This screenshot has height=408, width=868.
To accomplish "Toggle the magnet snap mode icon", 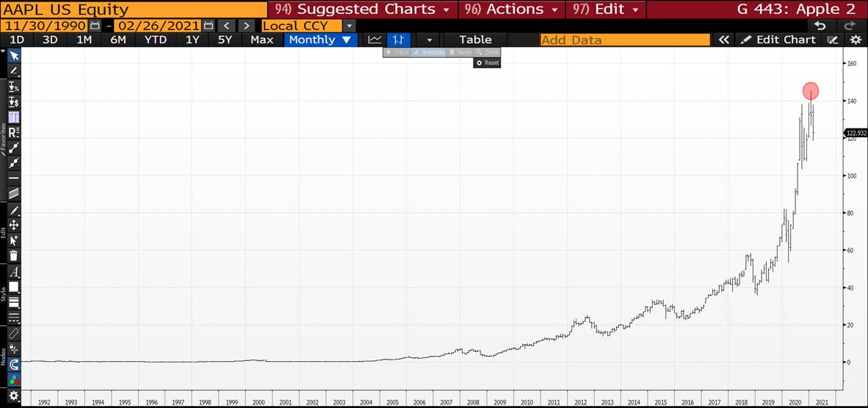I will pyautogui.click(x=14, y=365).
